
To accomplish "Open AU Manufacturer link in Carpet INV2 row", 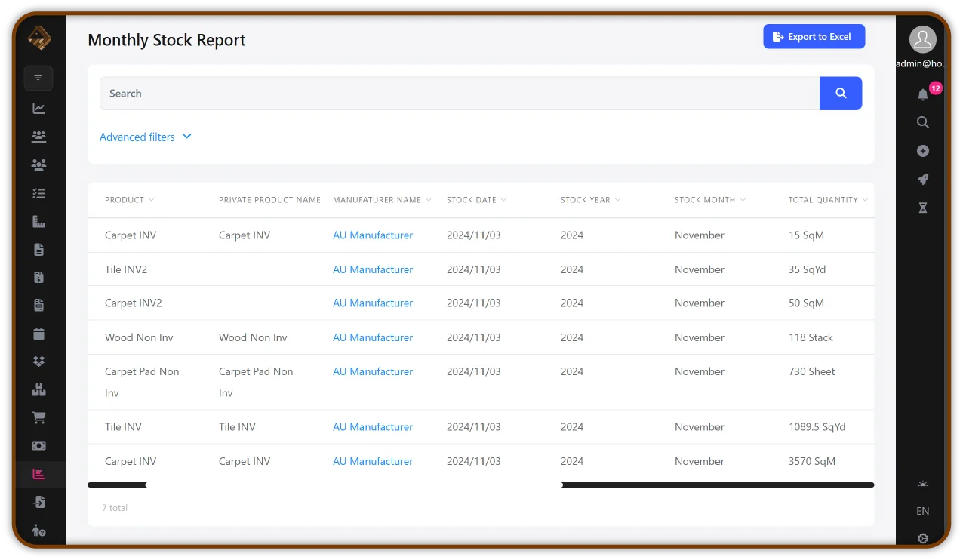I will [373, 303].
